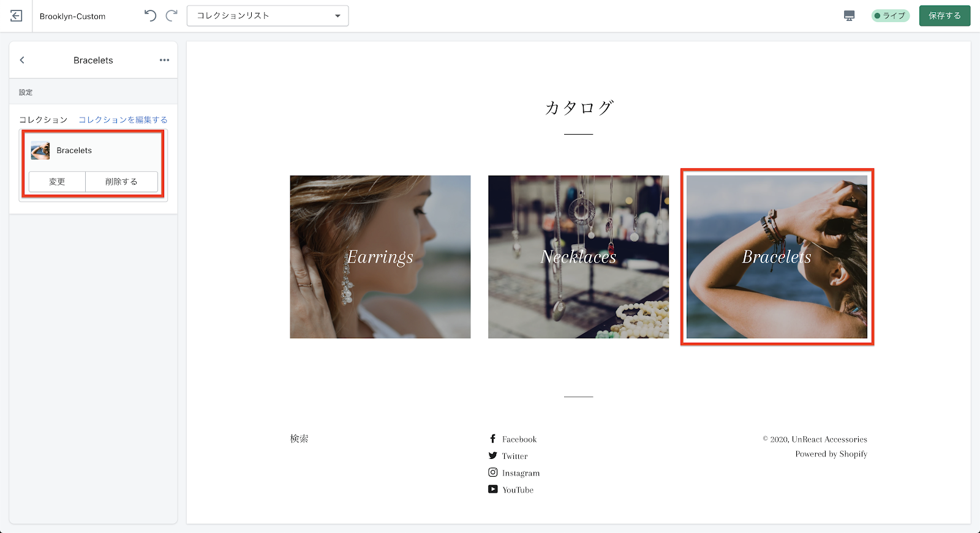Click the 保存する save button
The height and width of the screenshot is (533, 980).
click(x=944, y=16)
